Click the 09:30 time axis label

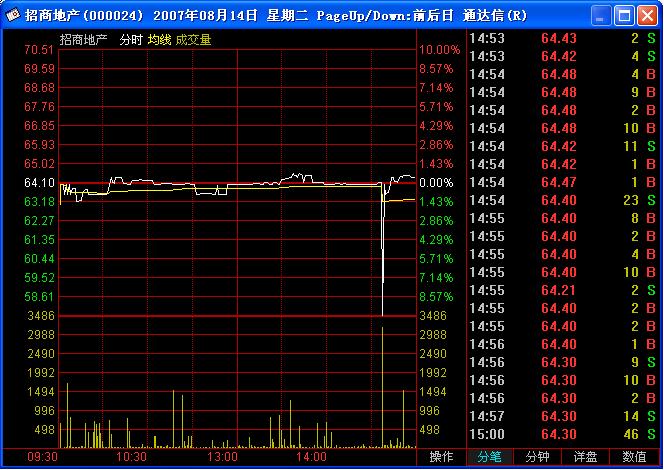pos(42,457)
